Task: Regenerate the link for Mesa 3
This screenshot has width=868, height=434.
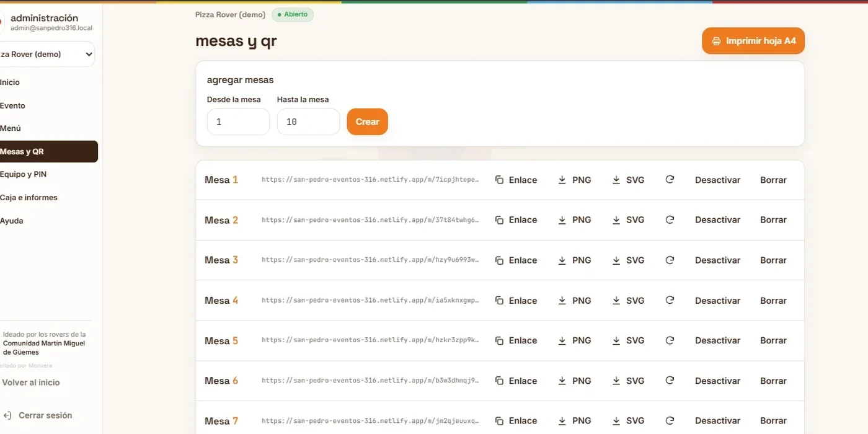Action: (x=670, y=260)
